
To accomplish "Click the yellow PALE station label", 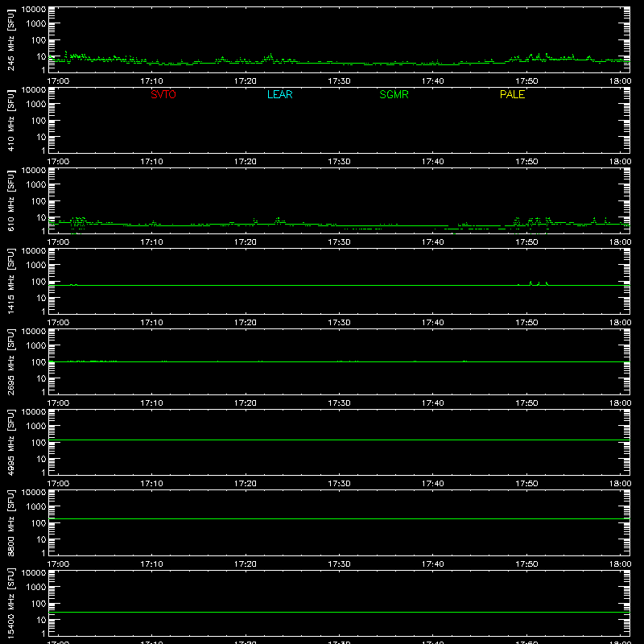I will pyautogui.click(x=512, y=94).
